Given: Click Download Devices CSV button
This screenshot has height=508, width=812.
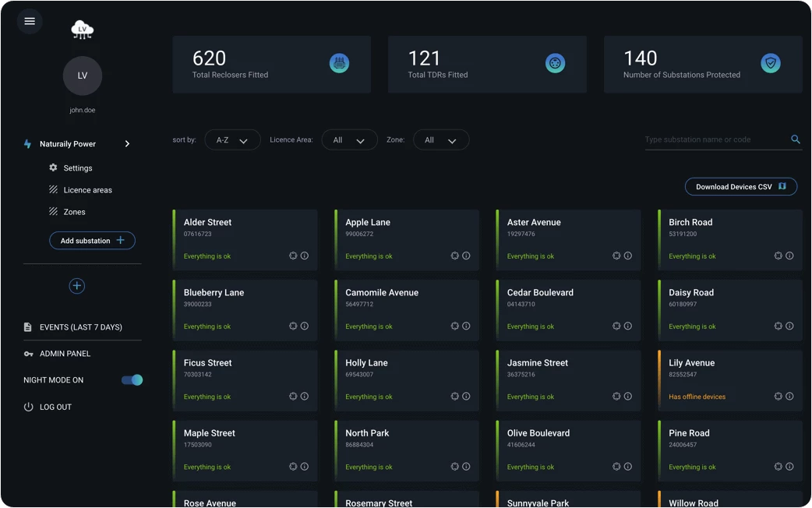Looking at the screenshot, I should (x=740, y=186).
